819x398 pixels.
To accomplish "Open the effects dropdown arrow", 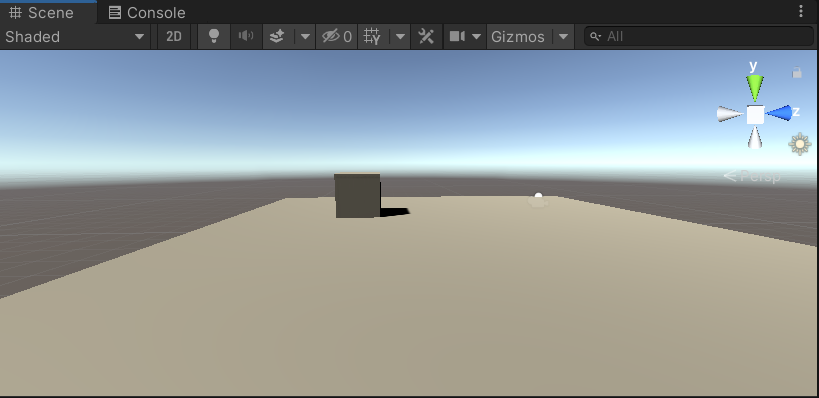I will pos(305,37).
